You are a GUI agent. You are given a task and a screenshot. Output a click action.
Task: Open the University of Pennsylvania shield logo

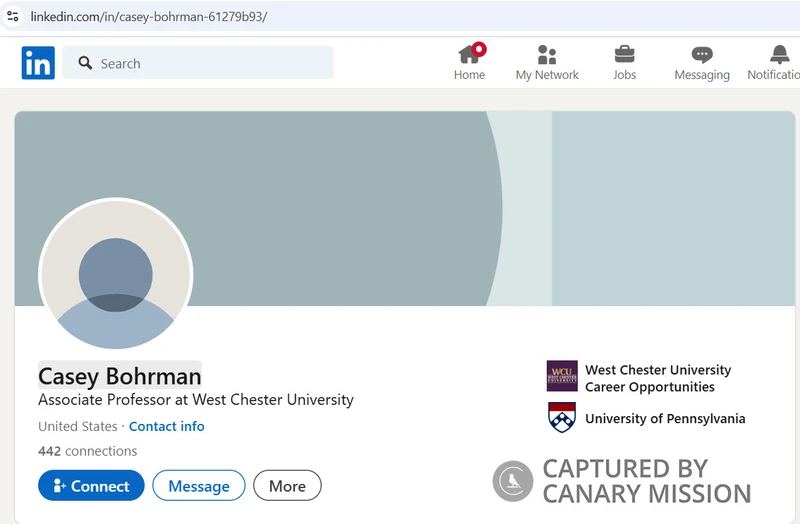coord(562,417)
